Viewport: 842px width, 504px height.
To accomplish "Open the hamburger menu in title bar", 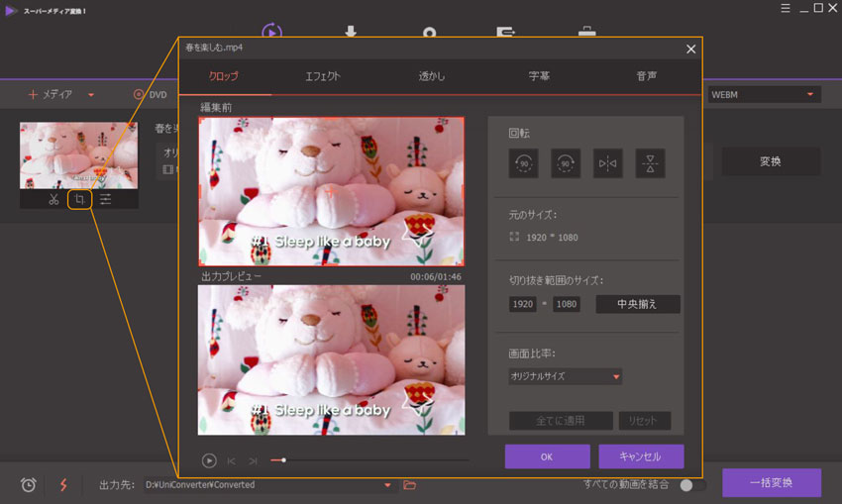I will click(x=786, y=8).
